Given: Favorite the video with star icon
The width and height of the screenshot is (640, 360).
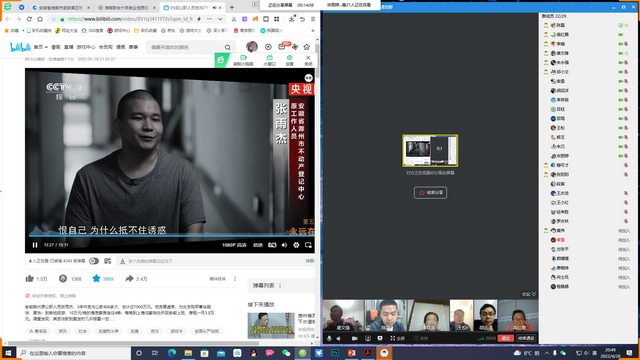Looking at the screenshot, I should click(96, 278).
